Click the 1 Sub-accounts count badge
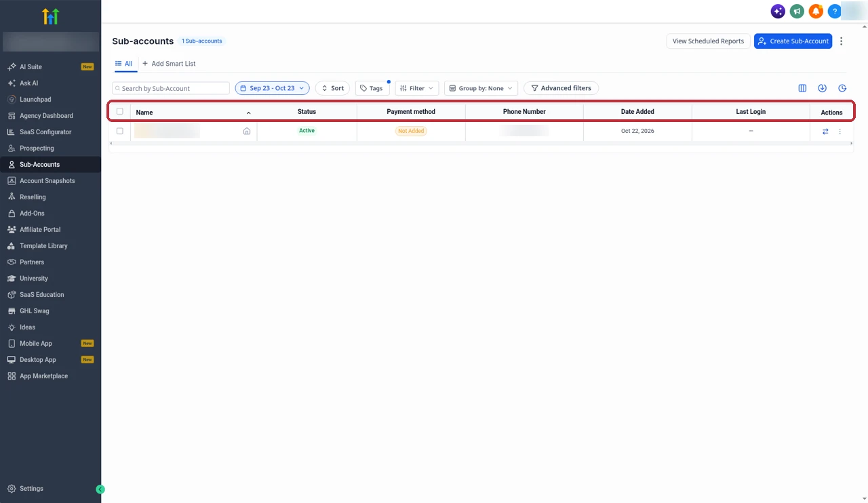The height and width of the screenshot is (503, 868). click(202, 41)
